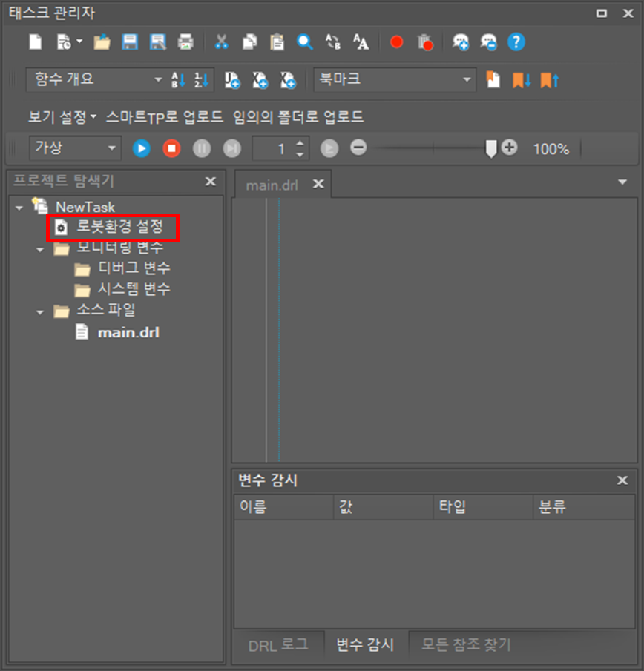Open search with the magnifier icon
The width and height of the screenshot is (644, 671).
click(x=305, y=42)
